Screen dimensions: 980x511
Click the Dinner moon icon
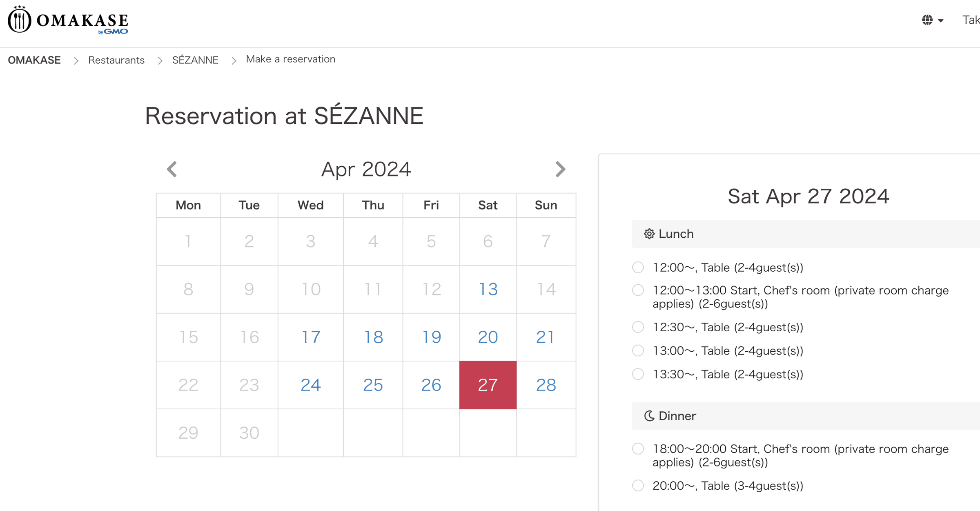tap(649, 416)
